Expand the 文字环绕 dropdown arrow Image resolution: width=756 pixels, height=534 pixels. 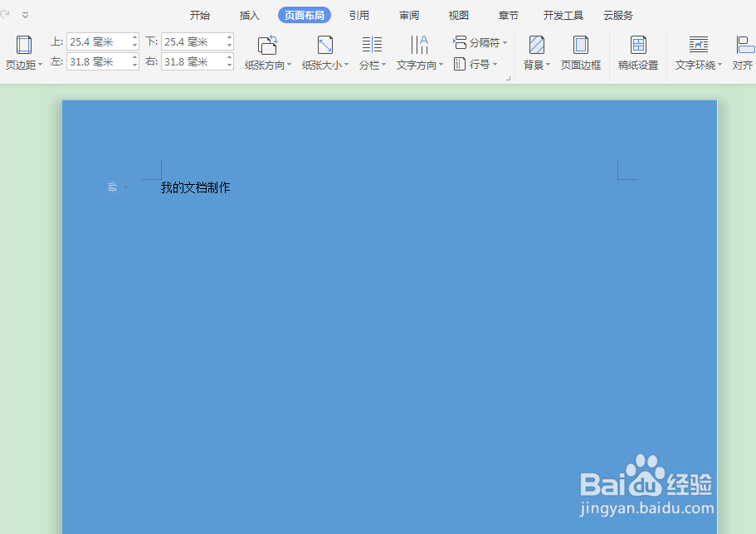tap(719, 65)
